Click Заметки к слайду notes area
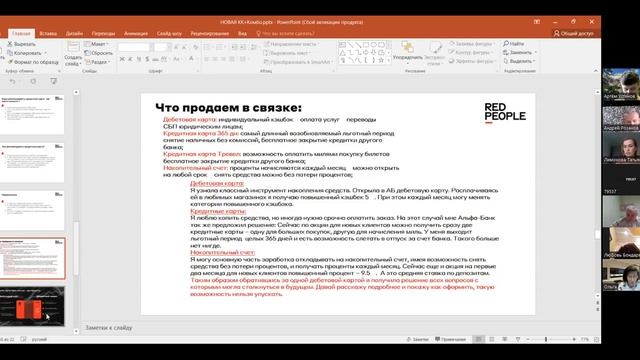The width and height of the screenshot is (640, 360). [x=109, y=328]
